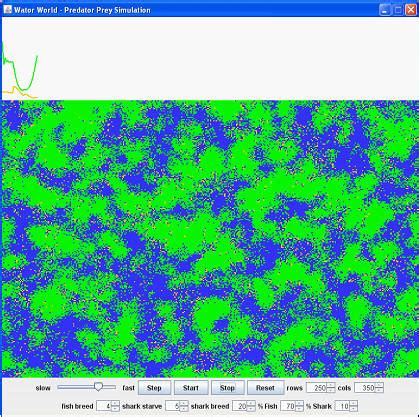The image size is (419, 417).
Task: Increase rows value with up arrow
Action: point(330,385)
